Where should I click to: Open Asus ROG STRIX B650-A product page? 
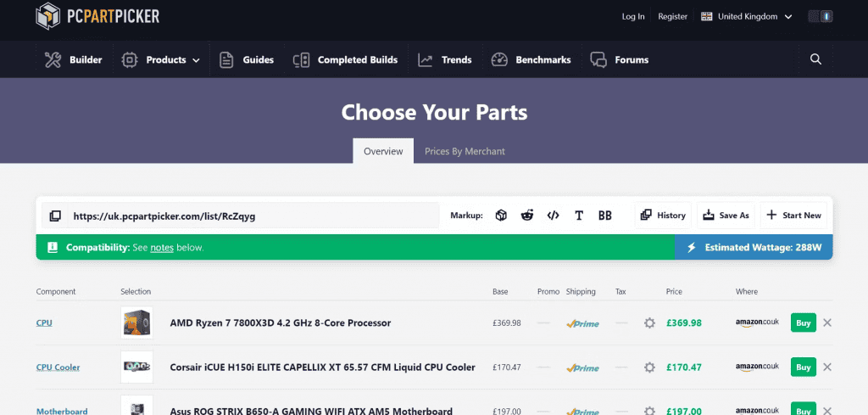311,411
